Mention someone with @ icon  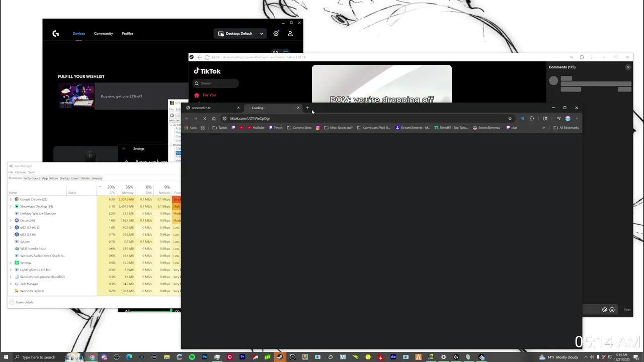click(x=605, y=310)
